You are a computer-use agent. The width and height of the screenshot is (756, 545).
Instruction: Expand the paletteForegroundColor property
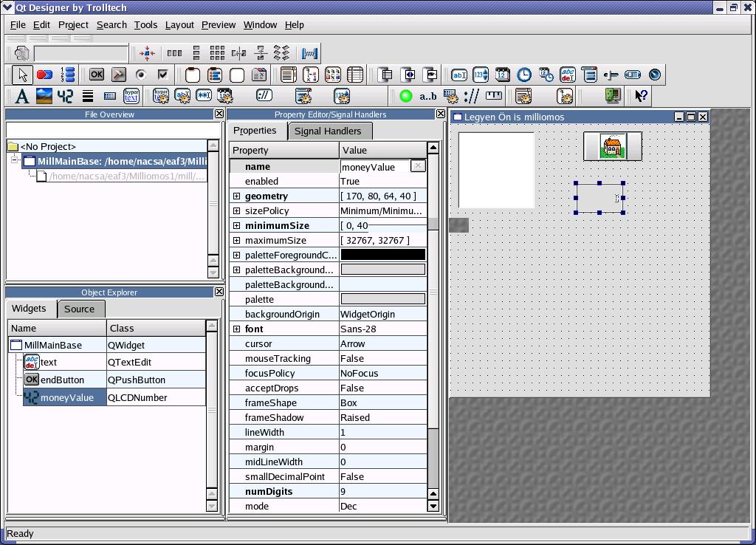click(x=236, y=255)
